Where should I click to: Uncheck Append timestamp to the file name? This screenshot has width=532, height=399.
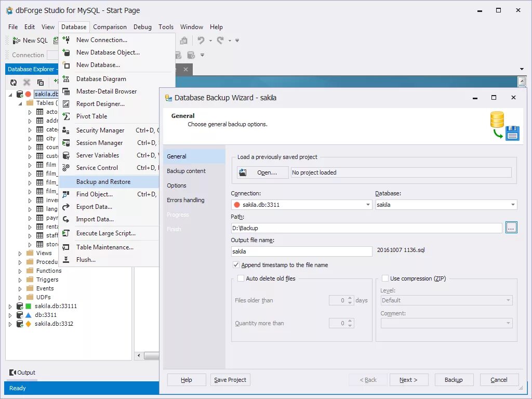pyautogui.click(x=236, y=264)
